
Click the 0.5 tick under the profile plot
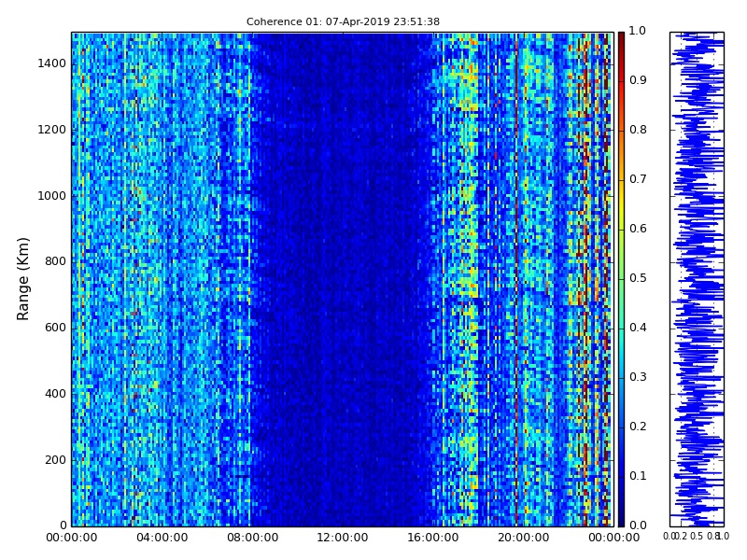point(697,536)
